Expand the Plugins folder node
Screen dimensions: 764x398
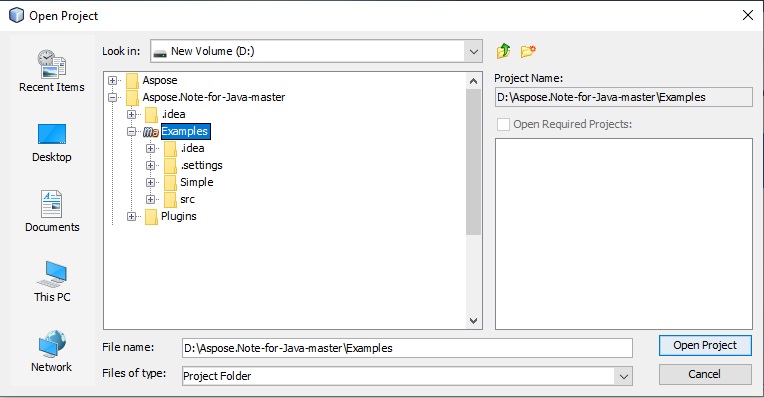132,217
